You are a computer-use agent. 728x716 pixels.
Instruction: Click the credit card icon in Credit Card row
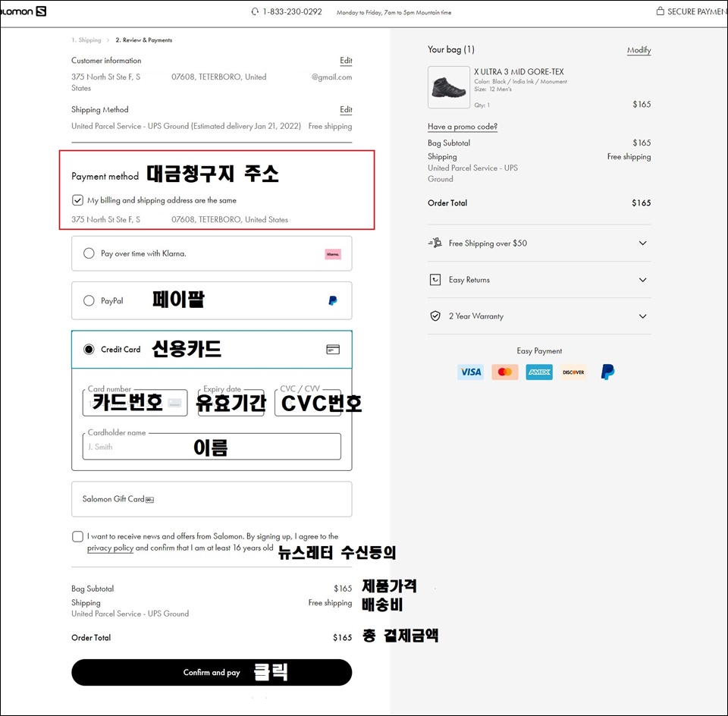pyautogui.click(x=333, y=349)
